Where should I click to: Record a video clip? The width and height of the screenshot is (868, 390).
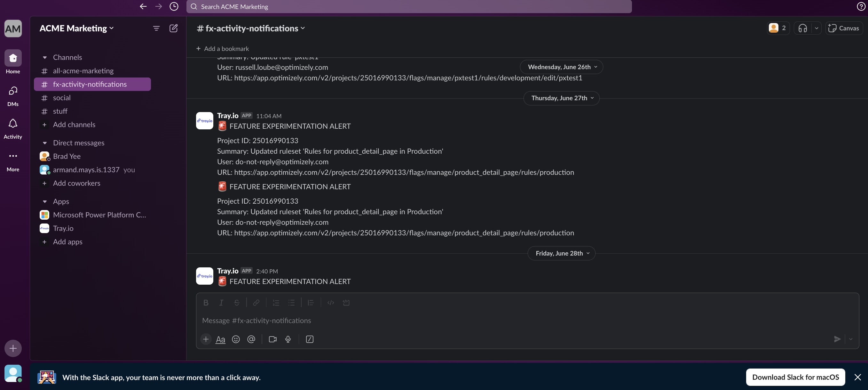[272, 339]
